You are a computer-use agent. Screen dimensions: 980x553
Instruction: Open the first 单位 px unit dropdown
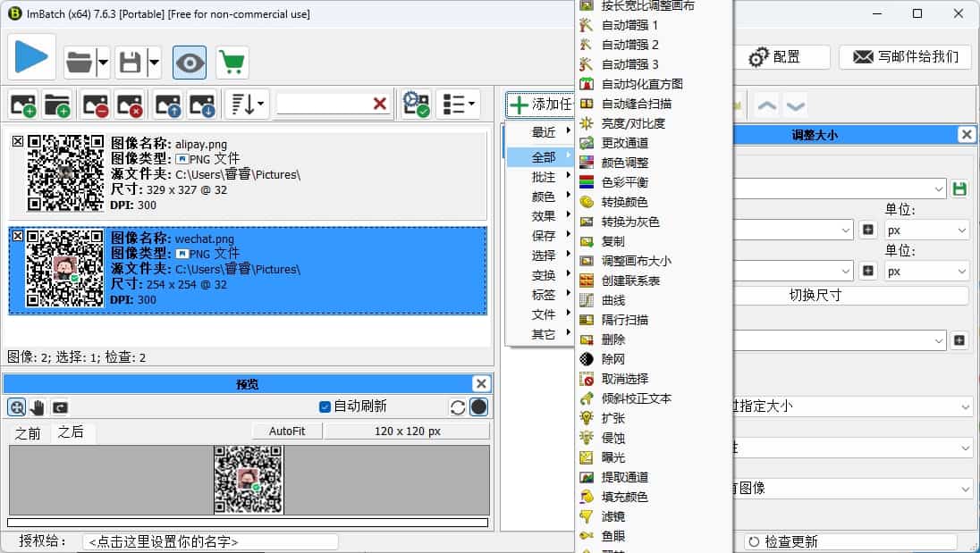pos(926,230)
